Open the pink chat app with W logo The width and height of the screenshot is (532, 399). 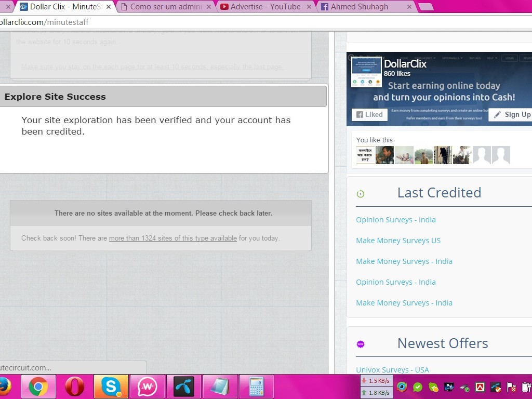pyautogui.click(x=147, y=387)
